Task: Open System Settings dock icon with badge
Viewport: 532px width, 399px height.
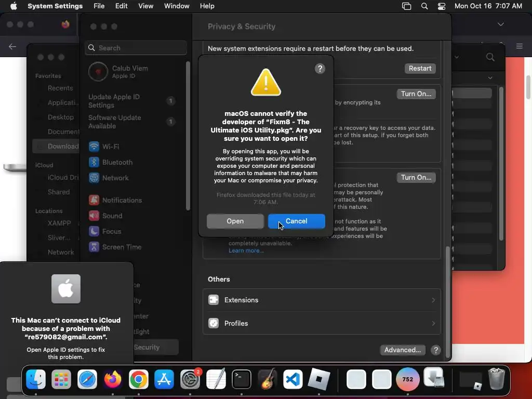Action: point(190,379)
